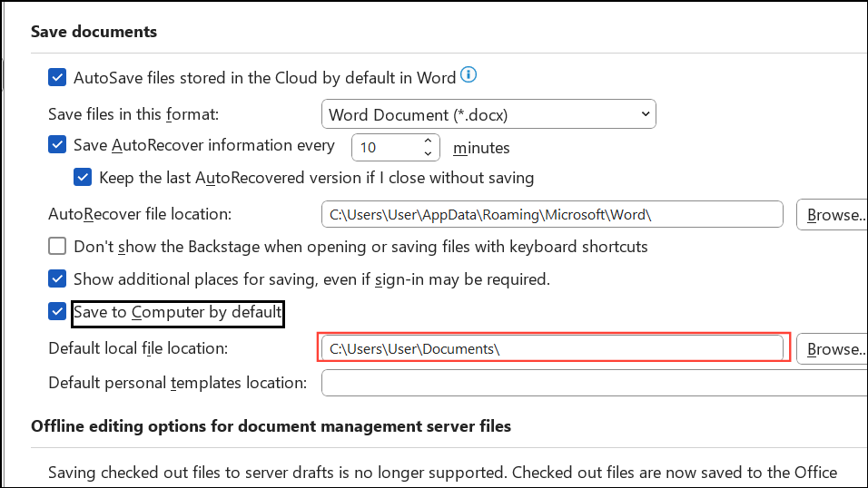Screen dimensions: 868x488
Task: Click the AutoRecover minutes value field
Action: [386, 147]
